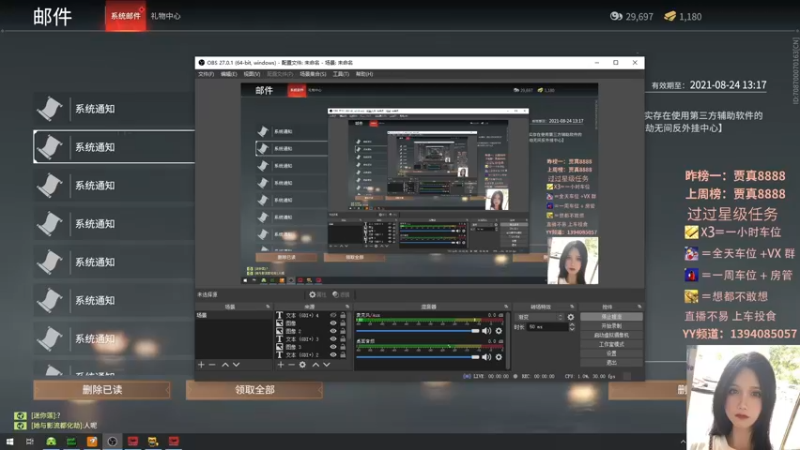The image size is (800, 450).
Task: Click the streamer webcam thumbnail
Action: pos(743,397)
